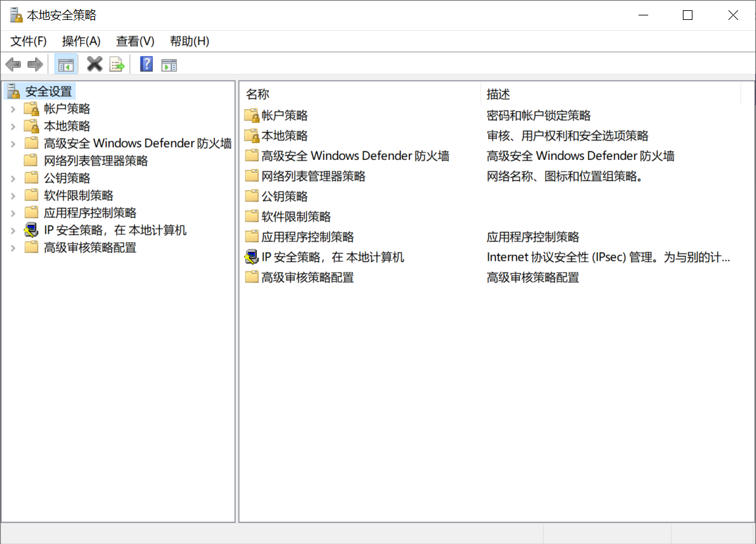Click the 网络列表管理器策略 folder icon in tree
Image resolution: width=756 pixels, height=544 pixels.
click(x=32, y=161)
